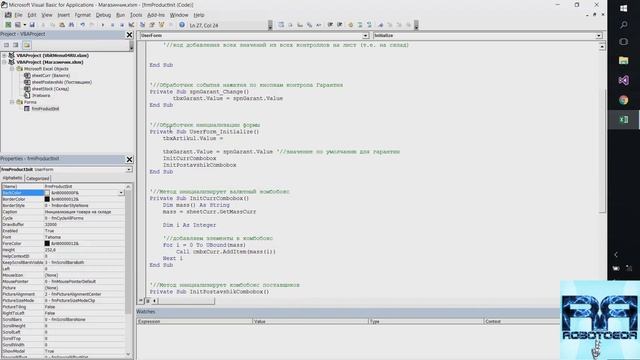Screen dimensions: 640x360
Task: Run the macro with the Run Sub icon
Action: [x=103, y=25]
